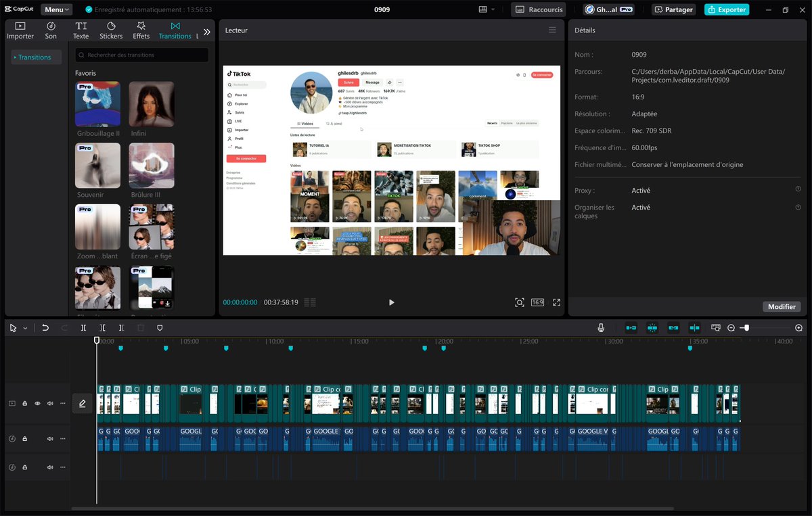Undo the last timeline action
The height and width of the screenshot is (516, 812).
(x=45, y=327)
